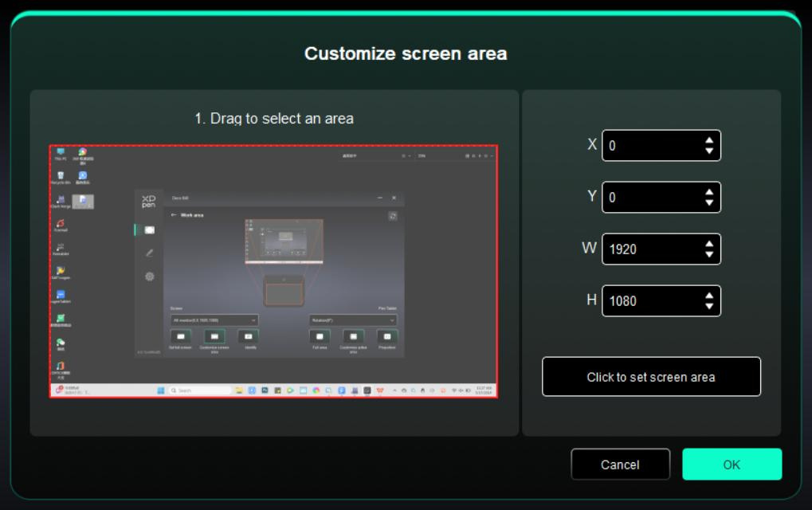
Task: Click the gear icon shown in the preview
Action: tap(149, 277)
